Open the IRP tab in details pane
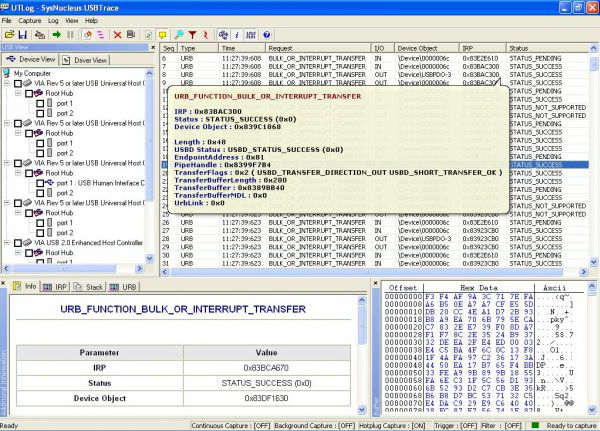This screenshot has width=600, height=431. coord(57,286)
